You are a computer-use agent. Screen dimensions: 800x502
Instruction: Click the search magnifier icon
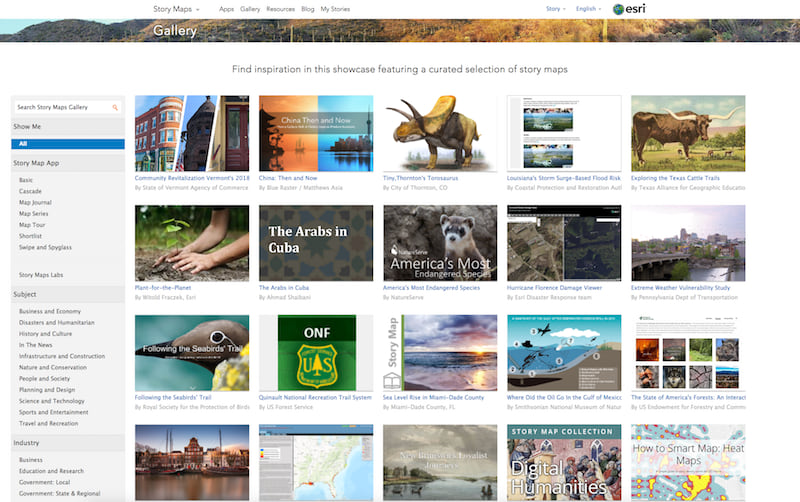pyautogui.click(x=115, y=107)
